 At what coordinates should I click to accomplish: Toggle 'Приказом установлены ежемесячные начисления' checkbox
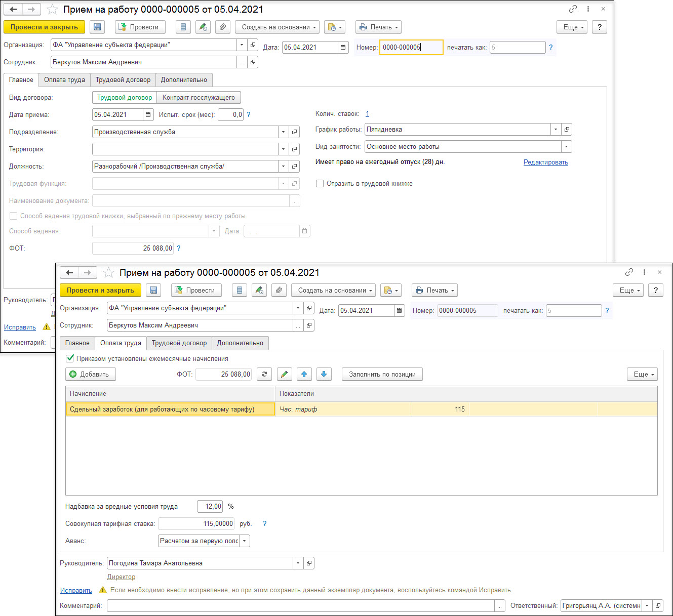tap(70, 358)
